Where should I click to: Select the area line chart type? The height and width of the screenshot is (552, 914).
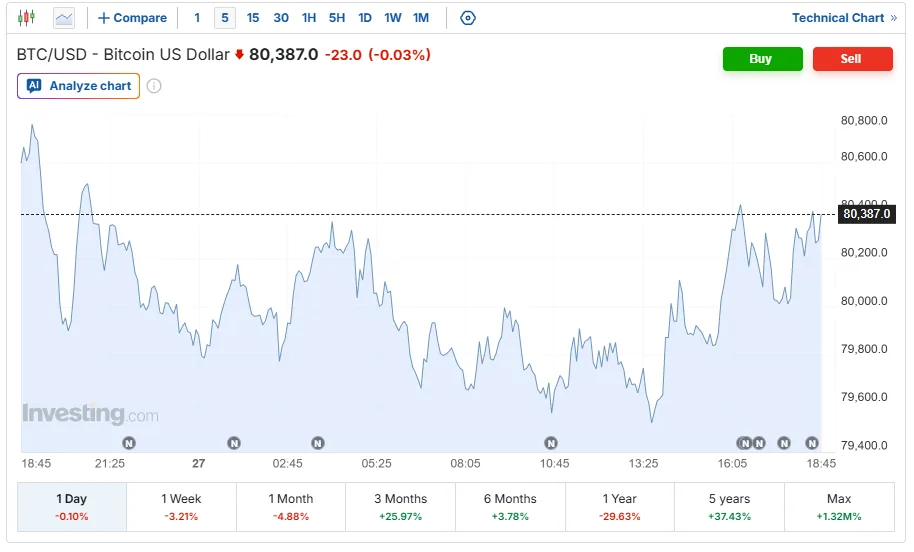(64, 18)
